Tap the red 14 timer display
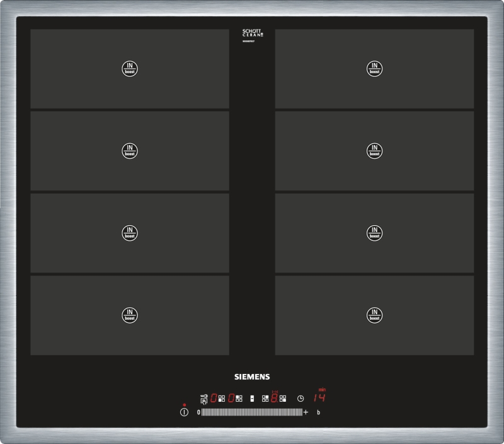 (319, 398)
